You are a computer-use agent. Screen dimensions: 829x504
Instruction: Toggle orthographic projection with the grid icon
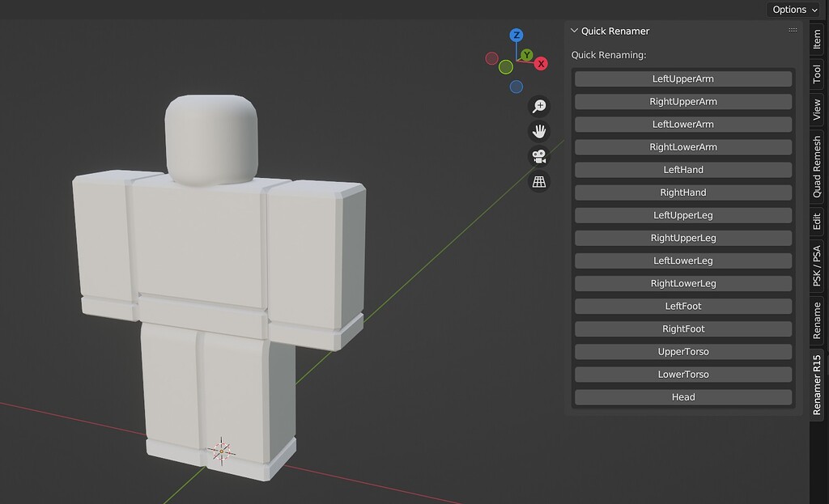point(540,182)
